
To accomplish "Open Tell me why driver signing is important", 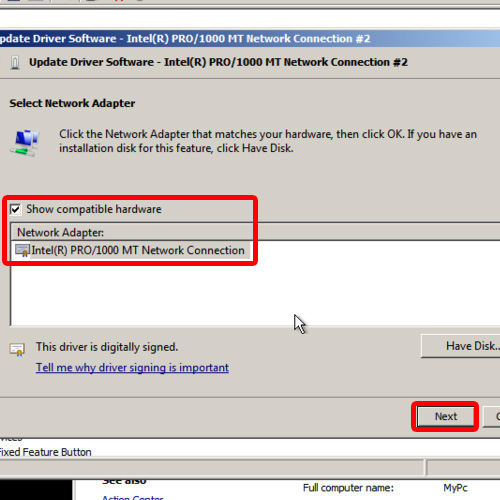I will click(x=132, y=368).
